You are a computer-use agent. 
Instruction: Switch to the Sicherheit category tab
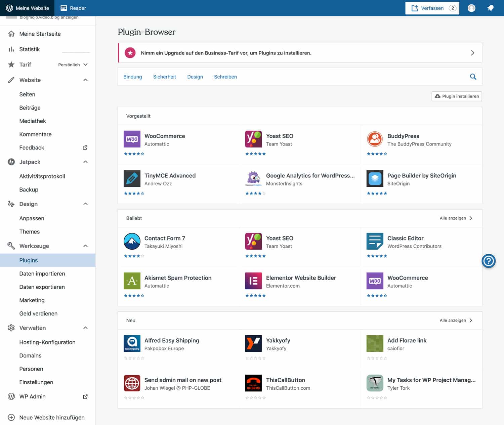[164, 77]
